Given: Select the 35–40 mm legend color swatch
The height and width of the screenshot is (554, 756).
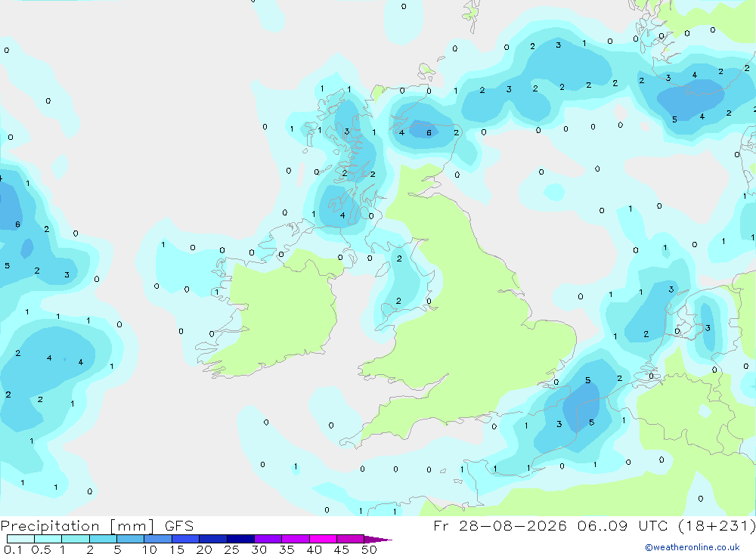Looking at the screenshot, I should 295,539.
